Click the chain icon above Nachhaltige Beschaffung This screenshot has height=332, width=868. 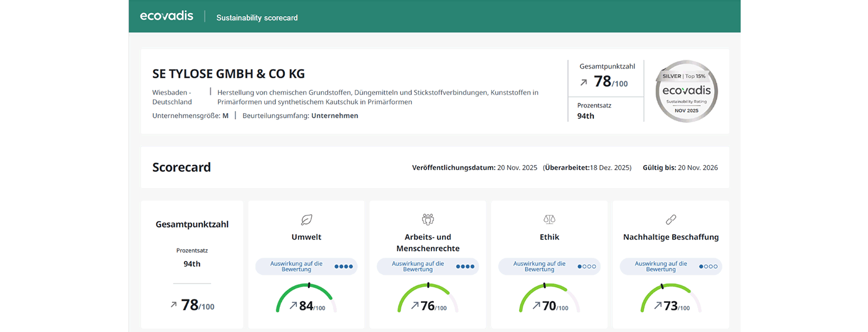[670, 219]
